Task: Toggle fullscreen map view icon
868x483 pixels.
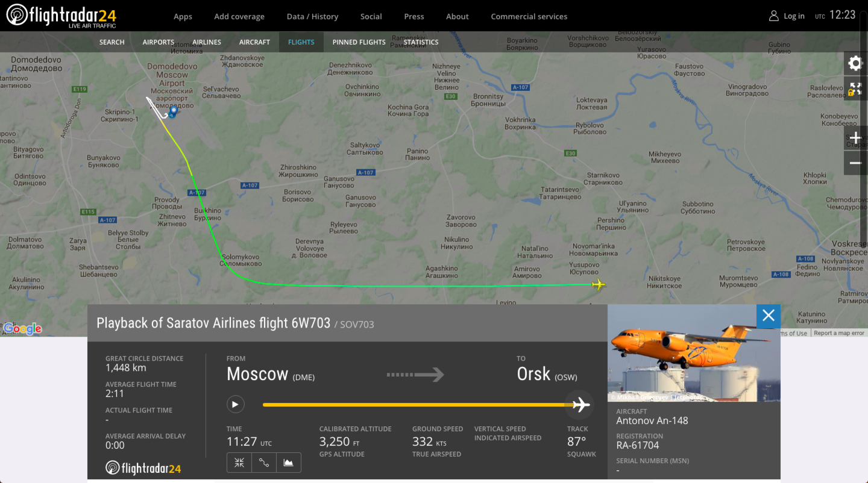Action: click(855, 89)
